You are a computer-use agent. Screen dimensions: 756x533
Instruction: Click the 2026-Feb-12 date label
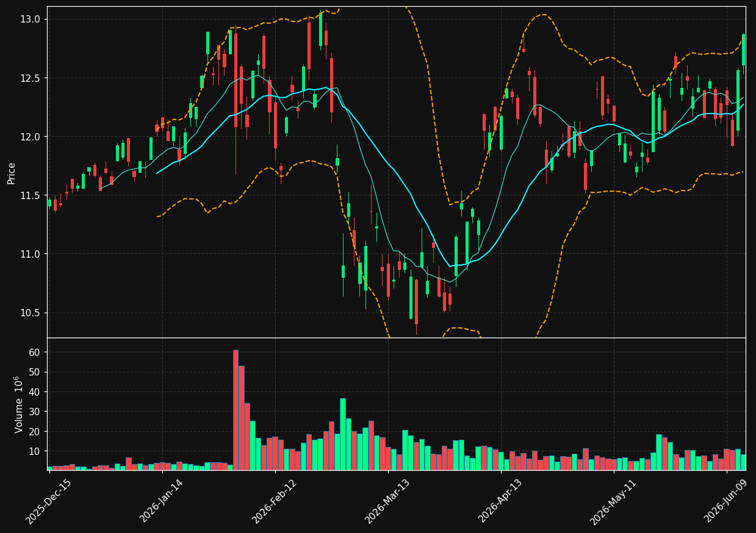coord(275,501)
